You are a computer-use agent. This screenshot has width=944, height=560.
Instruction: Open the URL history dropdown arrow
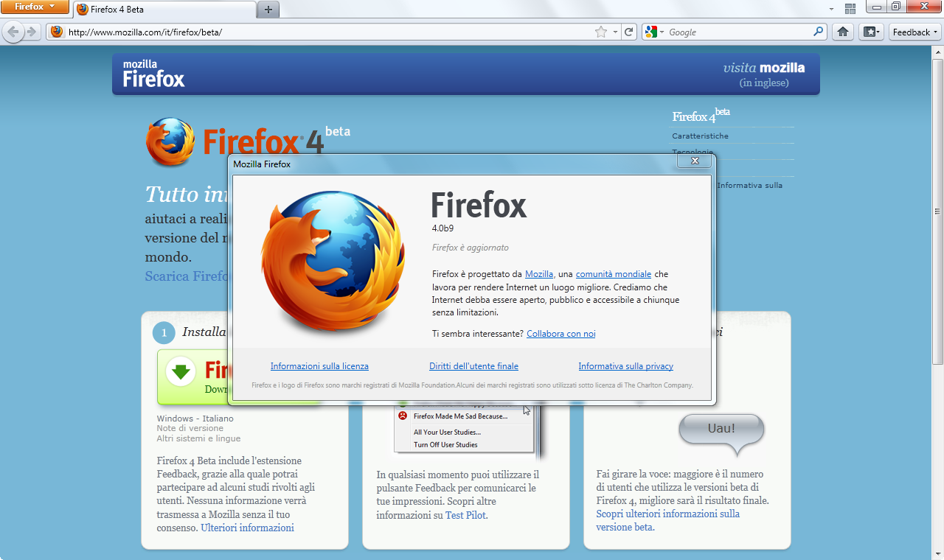coord(615,32)
